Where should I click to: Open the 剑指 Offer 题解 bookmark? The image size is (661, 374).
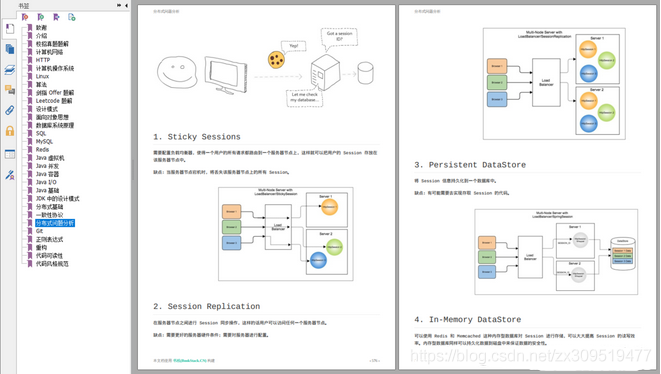coord(55,93)
